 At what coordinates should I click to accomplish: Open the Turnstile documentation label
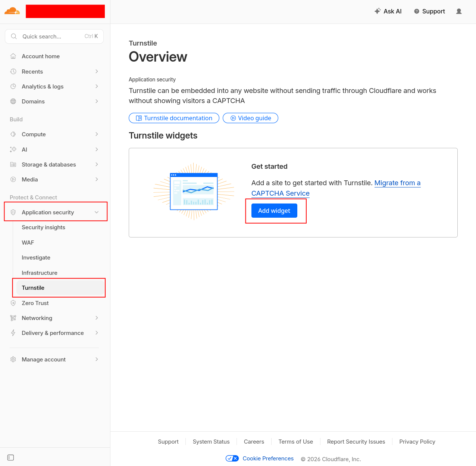point(178,118)
